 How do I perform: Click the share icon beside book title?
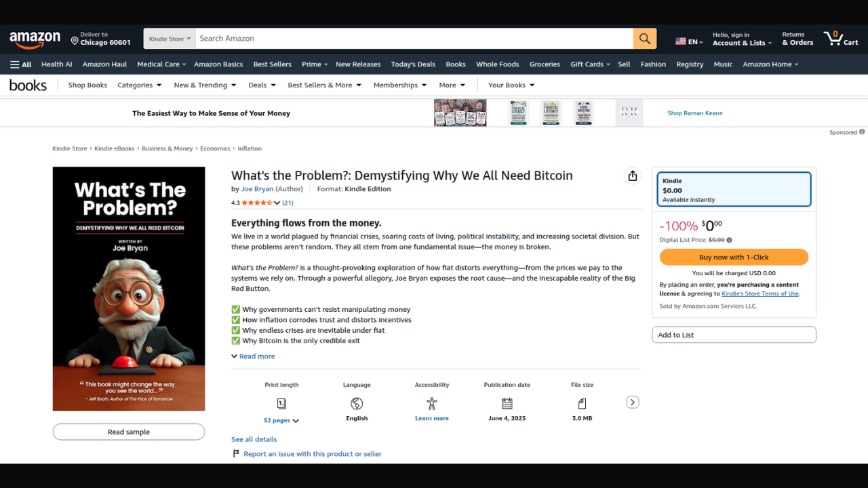point(633,176)
